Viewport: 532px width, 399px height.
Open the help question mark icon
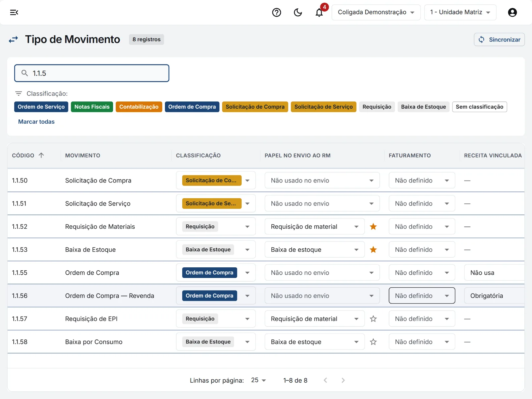[277, 12]
